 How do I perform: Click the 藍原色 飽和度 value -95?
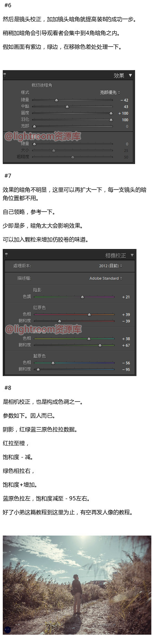point(126,369)
